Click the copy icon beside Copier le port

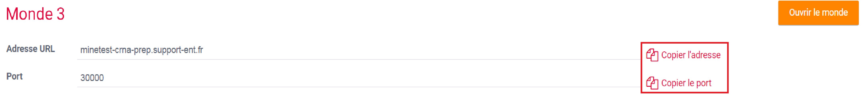tap(652, 83)
